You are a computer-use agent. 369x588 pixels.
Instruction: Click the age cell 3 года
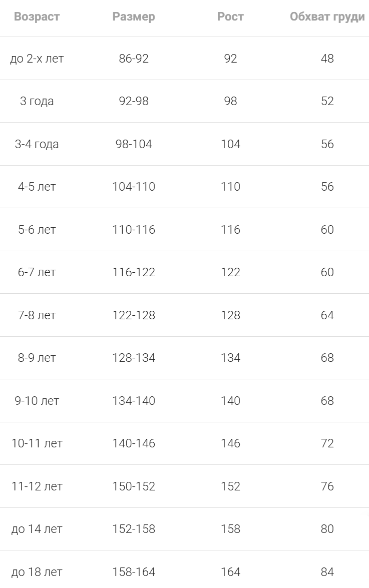[x=37, y=101]
